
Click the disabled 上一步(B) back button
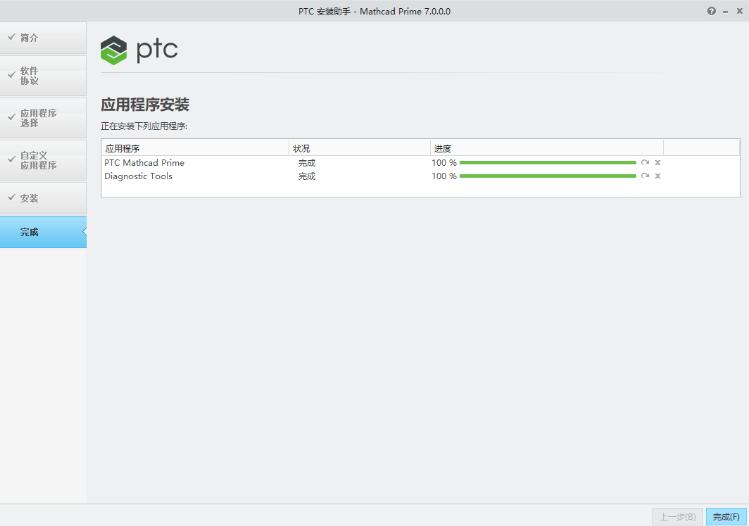677,517
